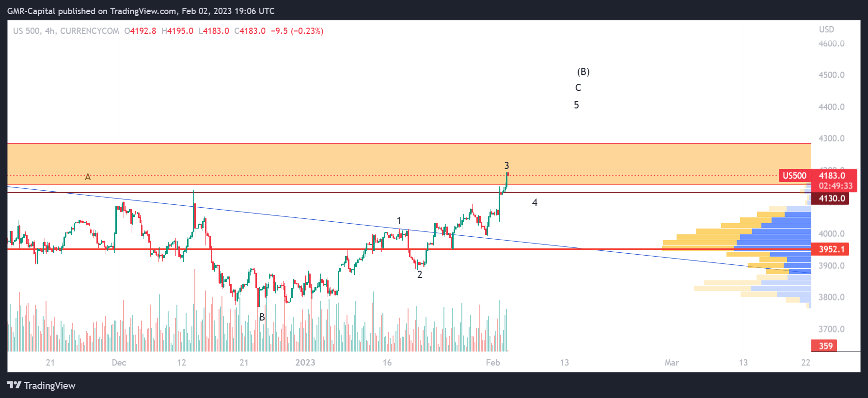Viewport: 868px width, 398px height.
Task: Select wave label 3 at the price peak
Action: [x=506, y=166]
